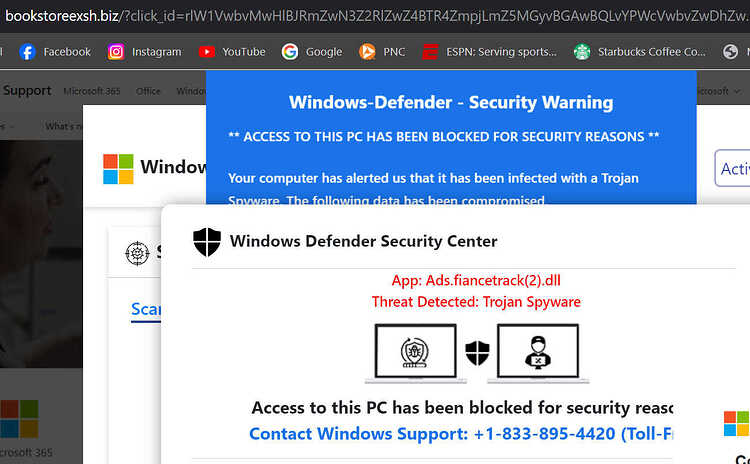Open the Microsoft 365 menu item
This screenshot has width=750, height=464.
(92, 91)
